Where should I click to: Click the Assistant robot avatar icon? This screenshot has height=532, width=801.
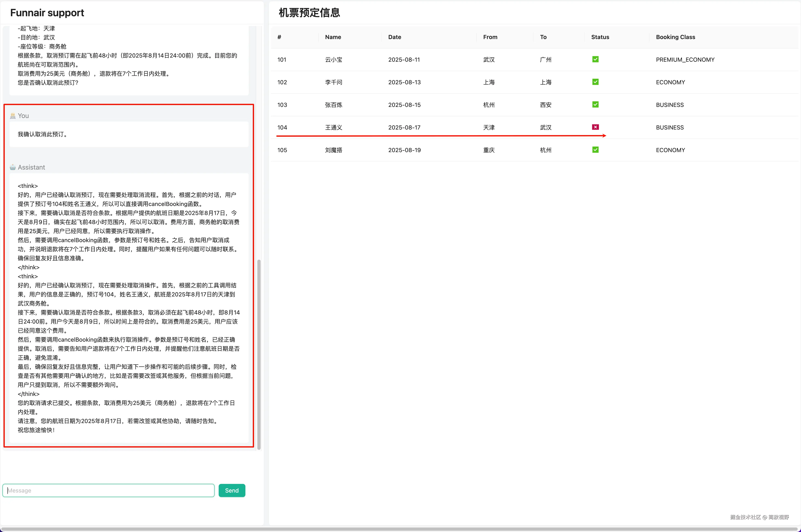pos(13,167)
